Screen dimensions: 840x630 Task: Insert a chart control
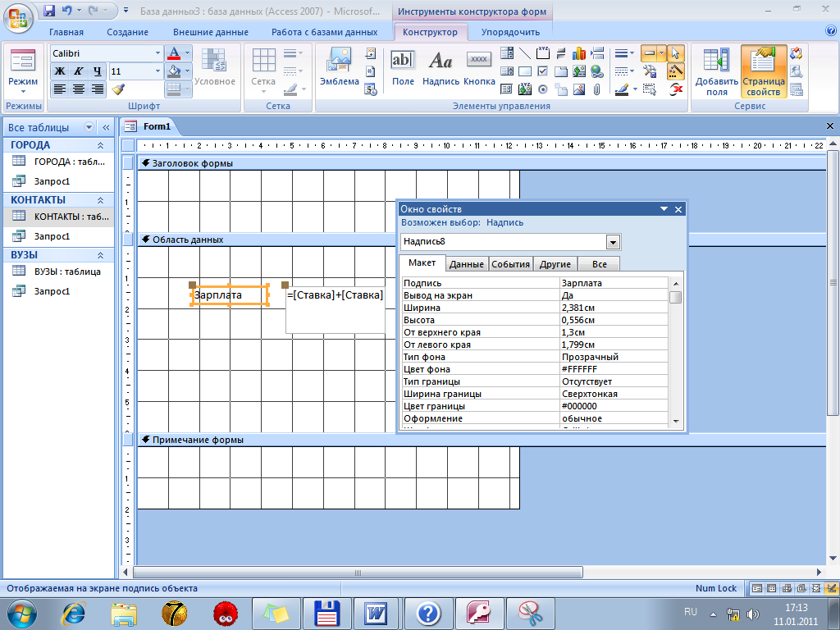pyautogui.click(x=578, y=53)
